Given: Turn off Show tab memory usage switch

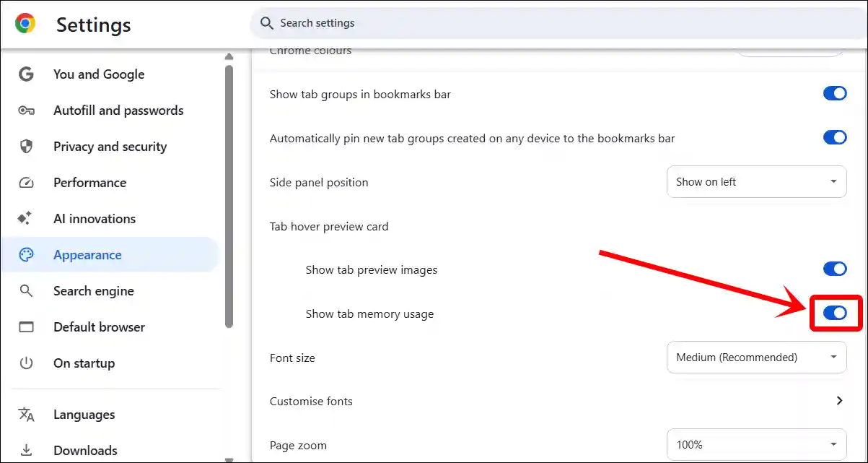Looking at the screenshot, I should coord(835,313).
